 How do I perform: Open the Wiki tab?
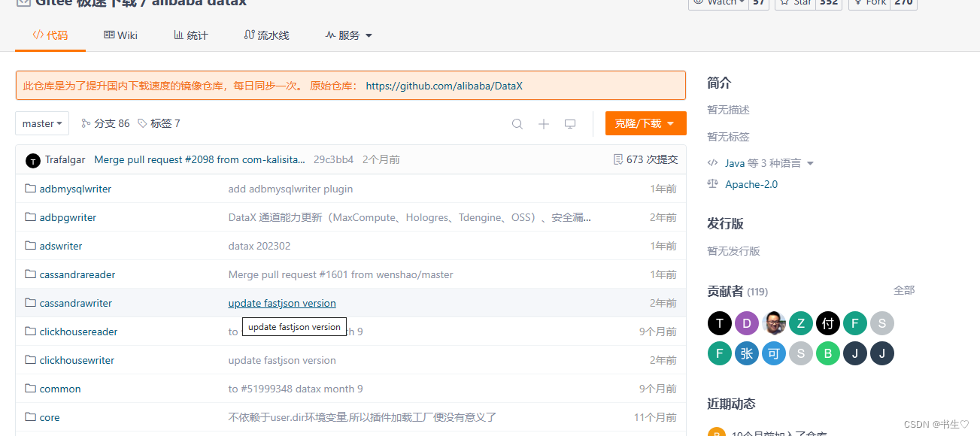pyautogui.click(x=120, y=35)
